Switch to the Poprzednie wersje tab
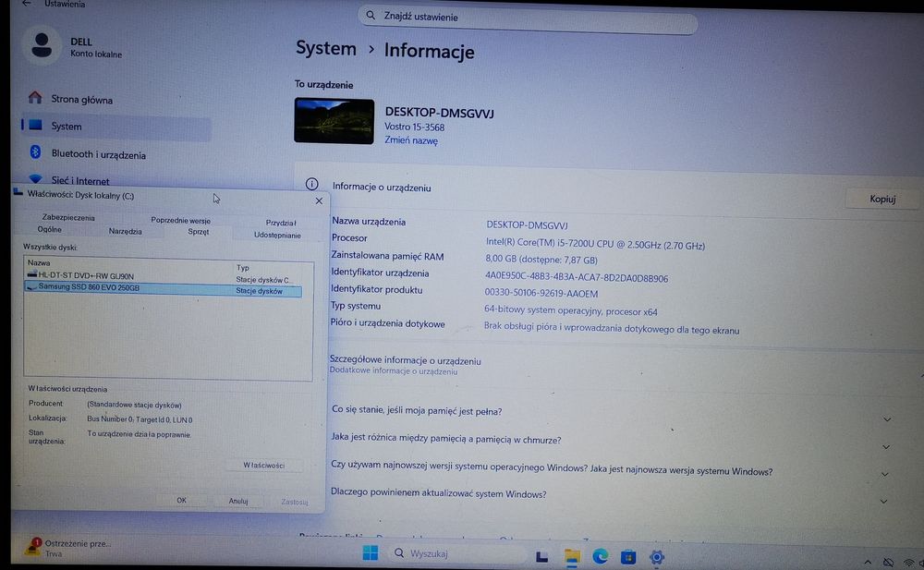This screenshot has width=924, height=570. click(x=180, y=221)
